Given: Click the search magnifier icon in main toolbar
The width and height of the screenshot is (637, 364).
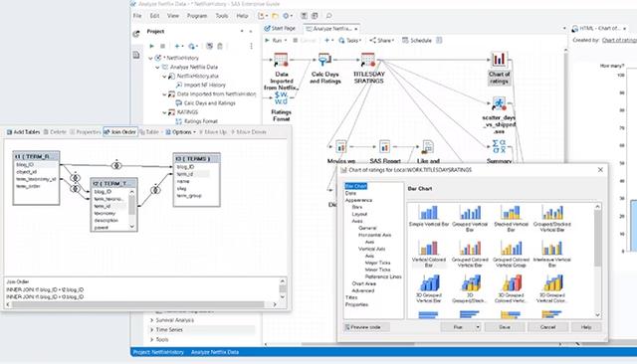Looking at the screenshot, I should coord(329,16).
